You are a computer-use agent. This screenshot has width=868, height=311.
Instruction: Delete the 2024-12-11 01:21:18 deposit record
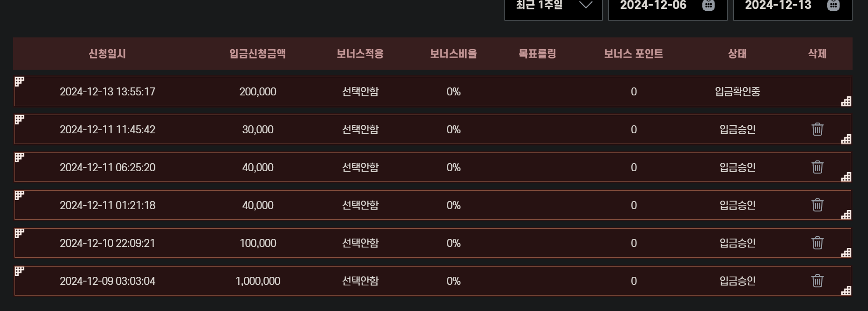[x=817, y=205]
